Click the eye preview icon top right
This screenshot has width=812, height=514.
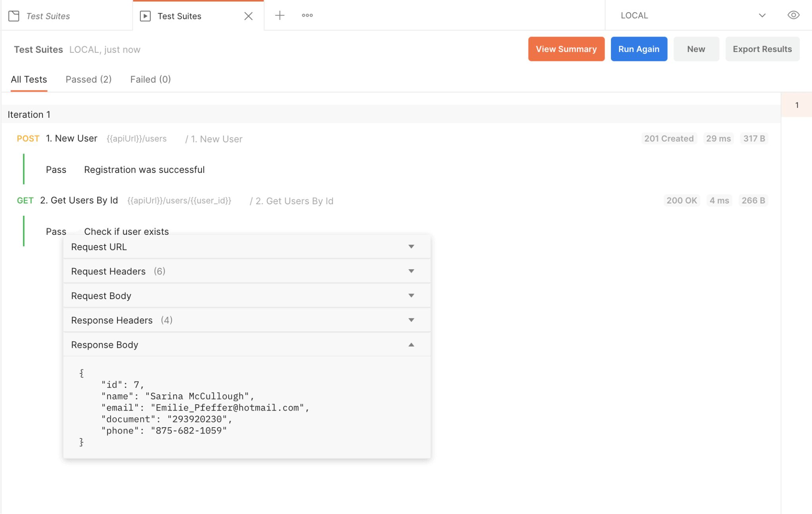coord(794,15)
